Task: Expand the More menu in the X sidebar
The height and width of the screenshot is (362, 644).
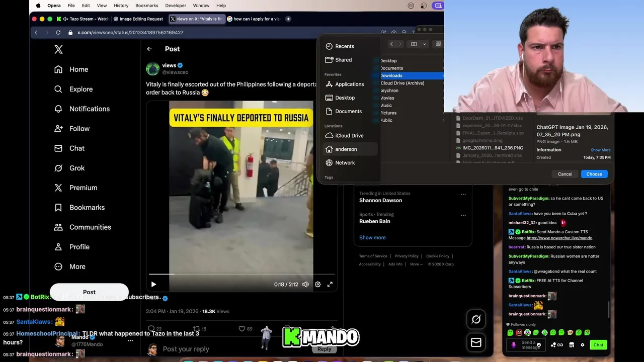Action: pyautogui.click(x=70, y=266)
